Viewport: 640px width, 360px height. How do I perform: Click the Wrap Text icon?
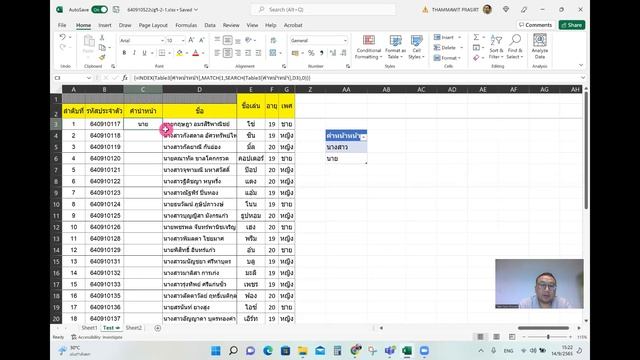point(273,40)
